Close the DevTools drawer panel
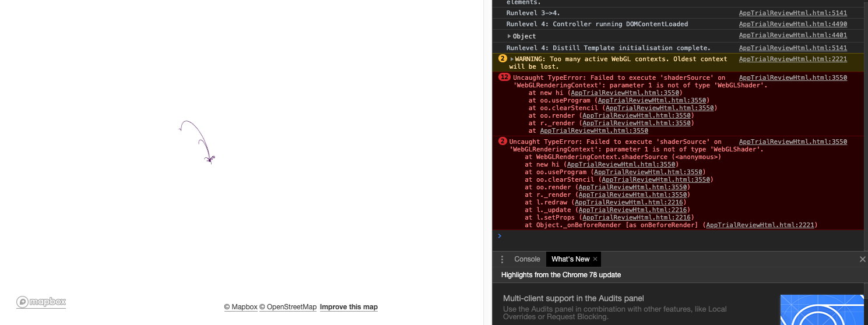The image size is (868, 325). pos(863,259)
